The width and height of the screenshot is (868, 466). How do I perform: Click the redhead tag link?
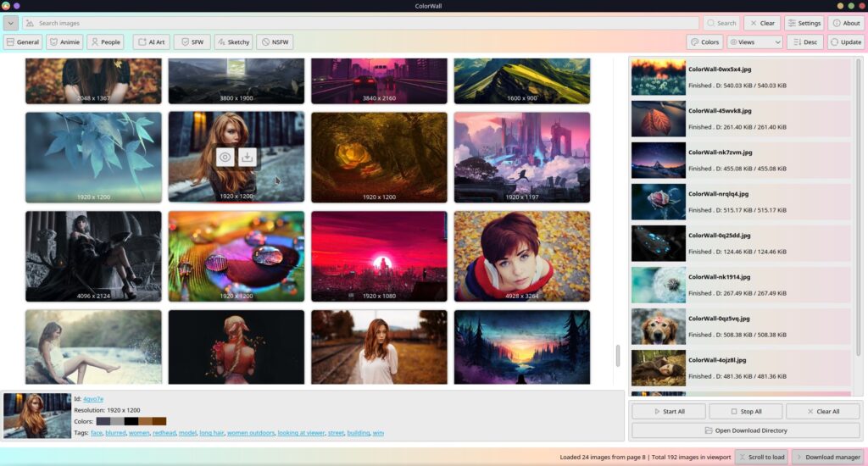pos(164,433)
